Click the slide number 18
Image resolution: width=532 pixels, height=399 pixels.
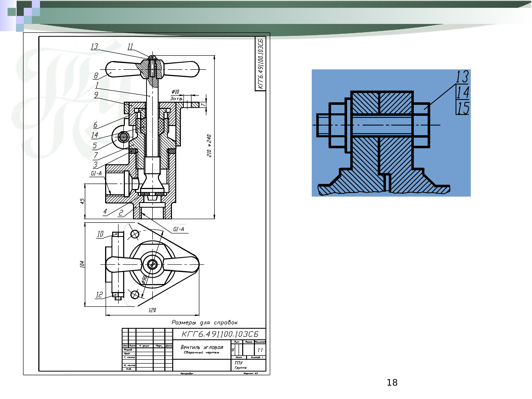click(x=392, y=382)
